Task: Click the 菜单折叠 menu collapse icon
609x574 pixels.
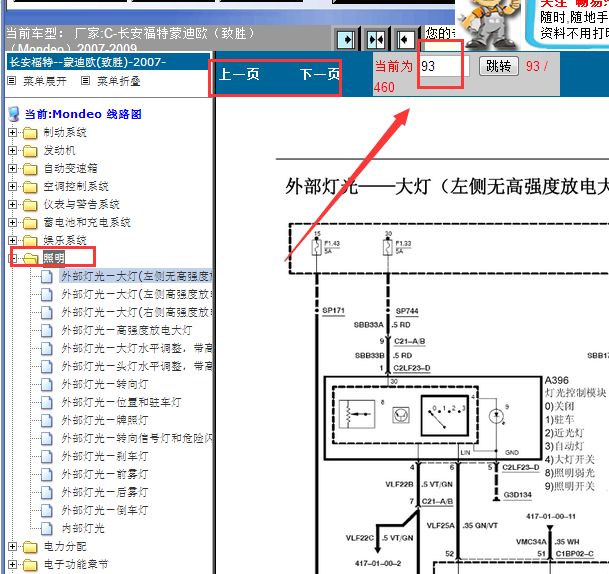Action: (85, 81)
